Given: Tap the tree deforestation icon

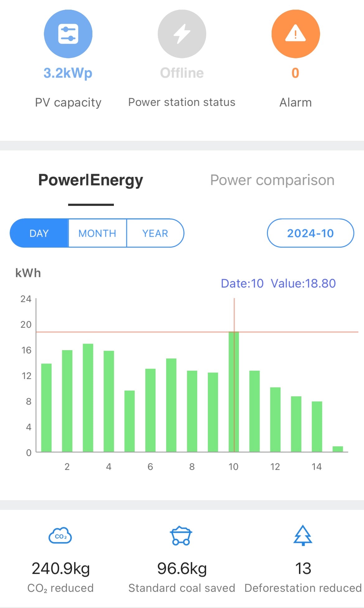Looking at the screenshot, I should [303, 535].
